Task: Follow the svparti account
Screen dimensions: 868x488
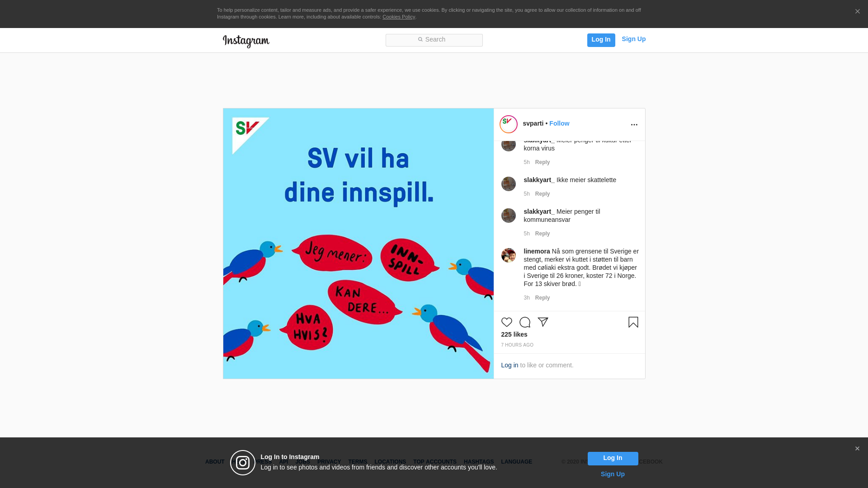Action: point(559,123)
